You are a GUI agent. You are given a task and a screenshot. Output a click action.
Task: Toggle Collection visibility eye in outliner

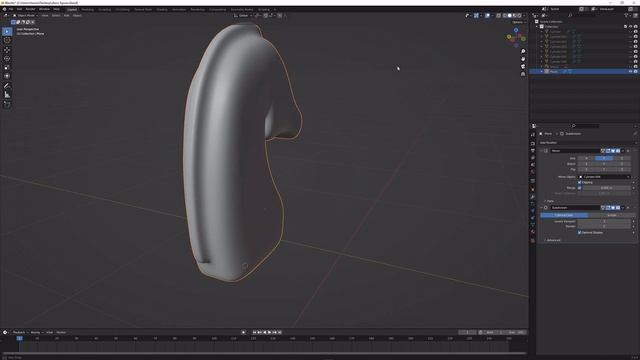(630, 27)
